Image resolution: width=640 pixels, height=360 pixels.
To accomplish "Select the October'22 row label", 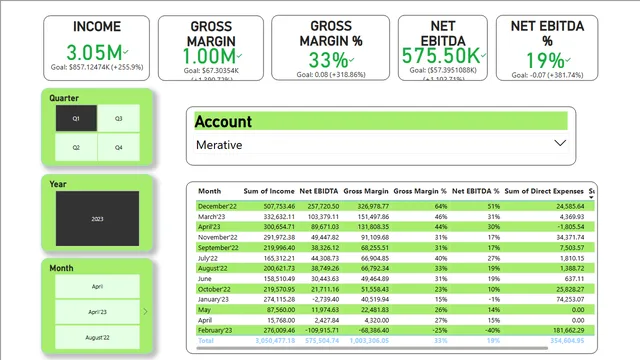I will pos(214,289).
